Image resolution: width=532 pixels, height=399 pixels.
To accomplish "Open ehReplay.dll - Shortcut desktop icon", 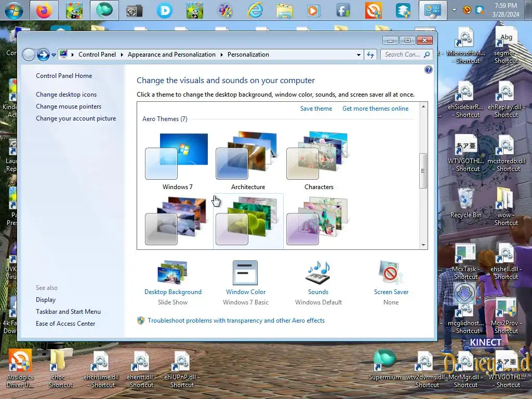I will (x=506, y=99).
